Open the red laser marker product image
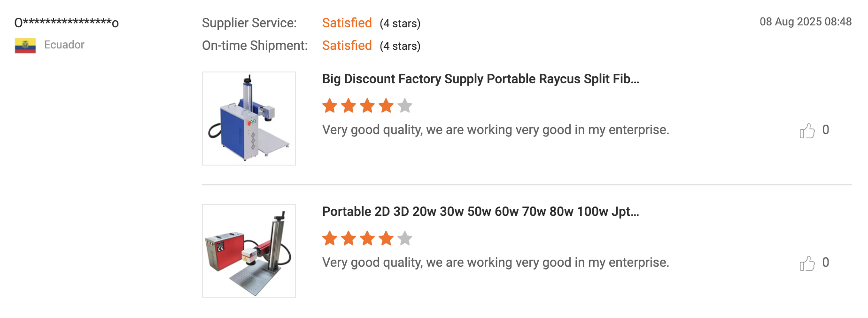The image size is (868, 318). [249, 251]
